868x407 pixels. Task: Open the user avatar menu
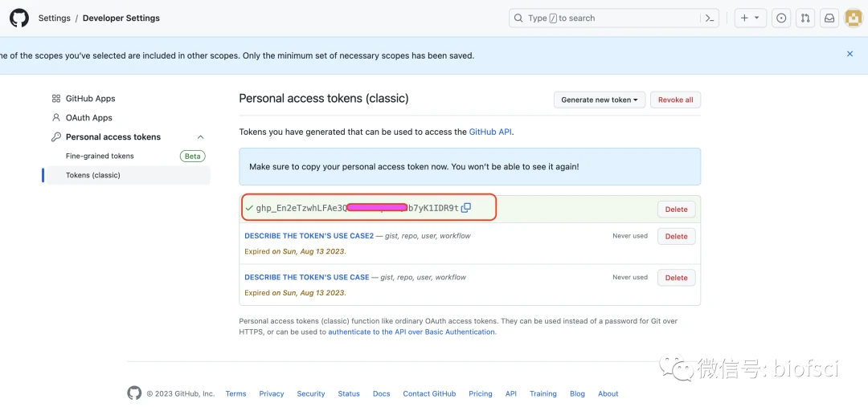pyautogui.click(x=853, y=18)
